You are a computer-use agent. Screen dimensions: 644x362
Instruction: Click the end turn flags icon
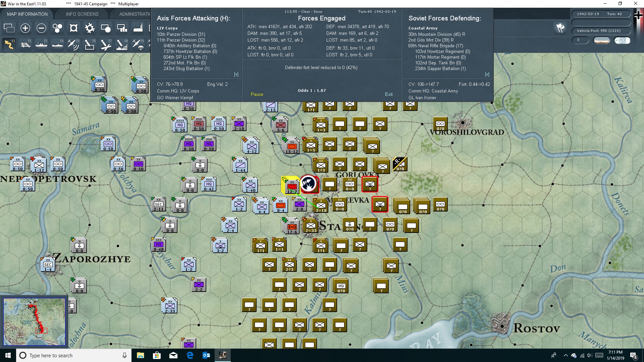[560, 28]
